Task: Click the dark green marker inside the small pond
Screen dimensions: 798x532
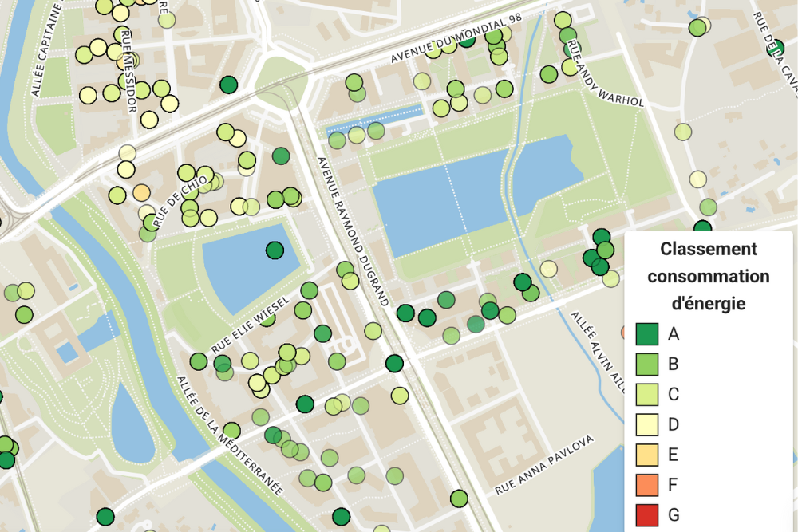Action: 275,250
